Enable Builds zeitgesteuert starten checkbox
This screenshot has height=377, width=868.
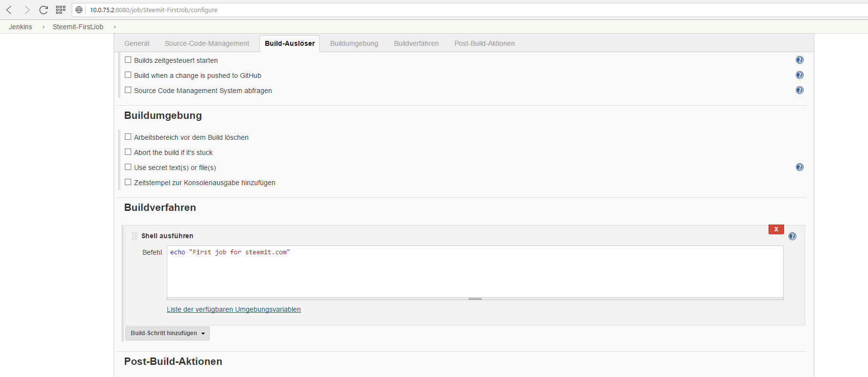pyautogui.click(x=128, y=60)
